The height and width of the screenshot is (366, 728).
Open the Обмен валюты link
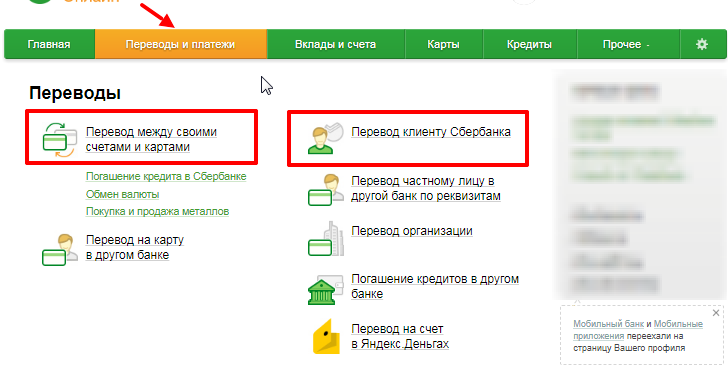pyautogui.click(x=123, y=194)
